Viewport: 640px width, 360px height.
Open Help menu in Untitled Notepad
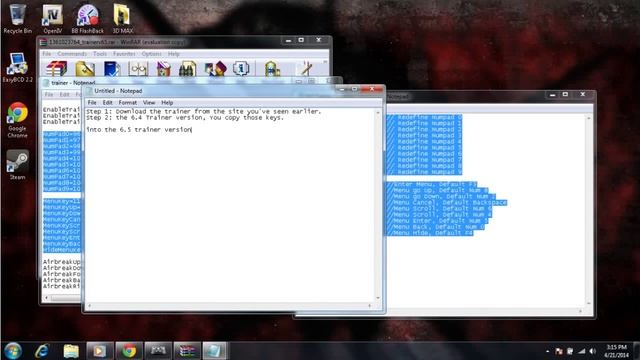point(167,102)
